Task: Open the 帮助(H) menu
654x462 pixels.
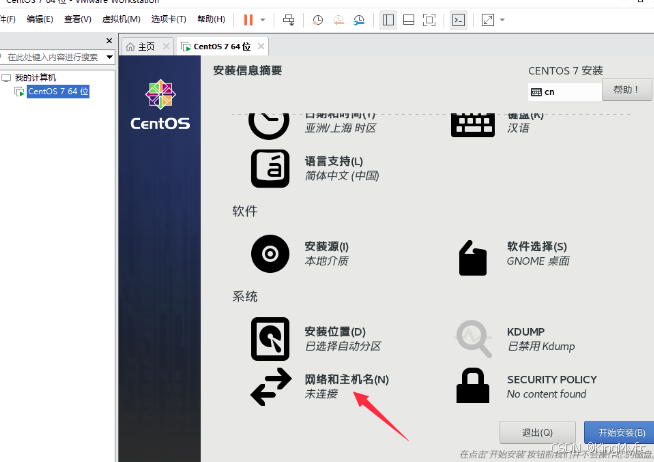Action: 211,19
